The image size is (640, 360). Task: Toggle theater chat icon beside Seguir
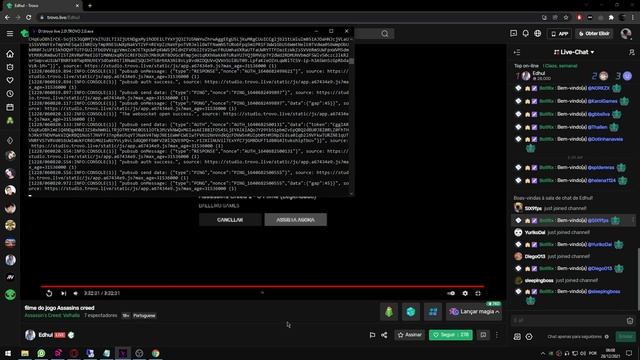483,335
